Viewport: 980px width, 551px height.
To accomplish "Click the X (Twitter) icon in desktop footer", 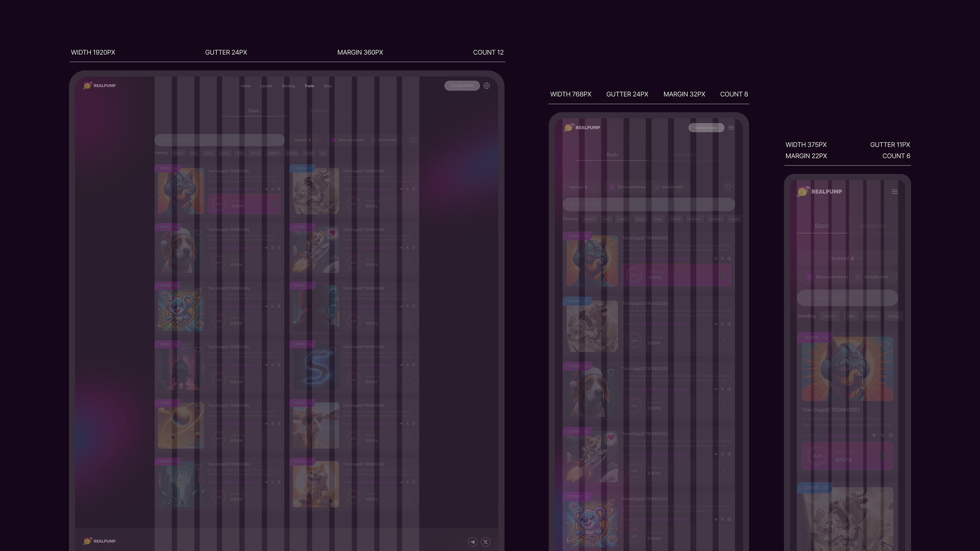I will coord(485,542).
